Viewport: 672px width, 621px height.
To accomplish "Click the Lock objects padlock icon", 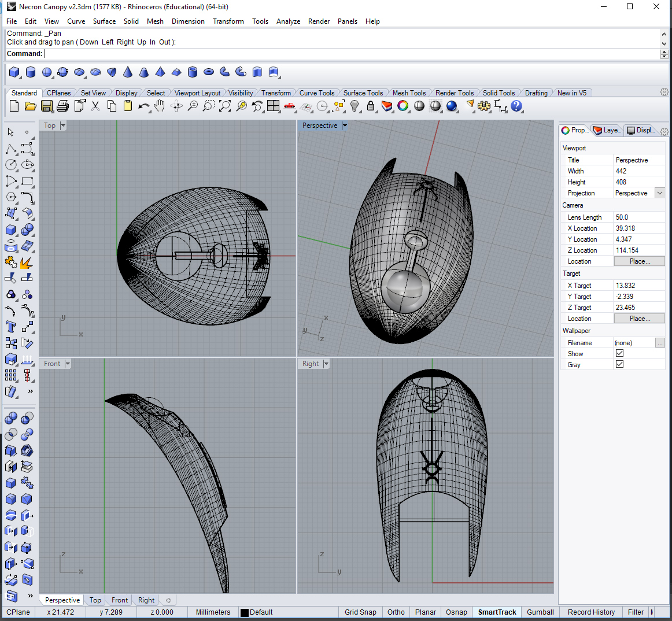I will point(371,106).
